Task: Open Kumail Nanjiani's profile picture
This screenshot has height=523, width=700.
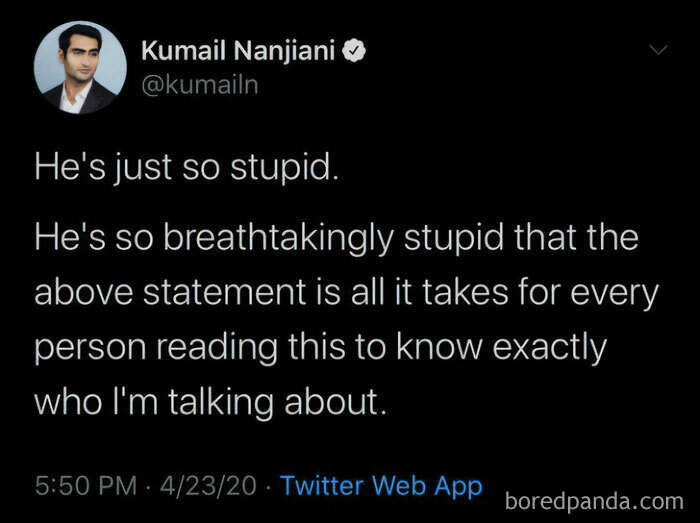Action: point(80,67)
